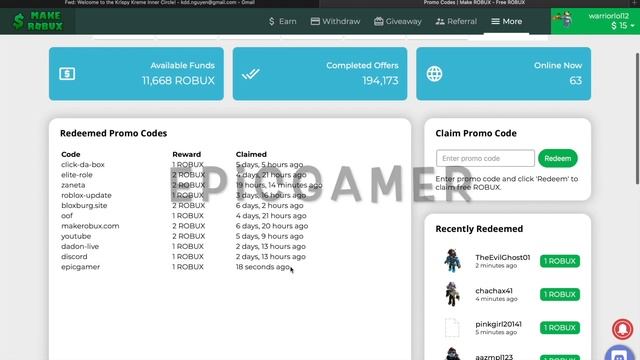Click the Code column header
This screenshot has width=640, height=360.
point(71,154)
